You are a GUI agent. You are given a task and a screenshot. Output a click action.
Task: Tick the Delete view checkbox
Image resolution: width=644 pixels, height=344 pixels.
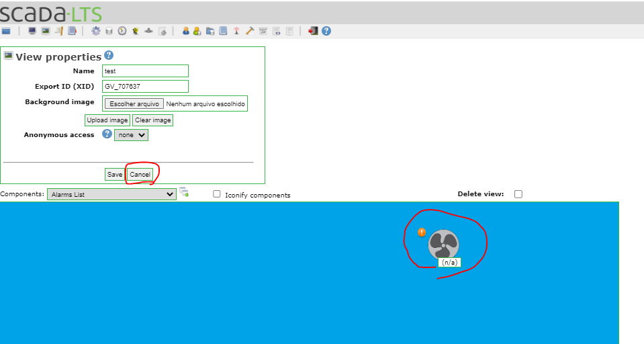(518, 194)
